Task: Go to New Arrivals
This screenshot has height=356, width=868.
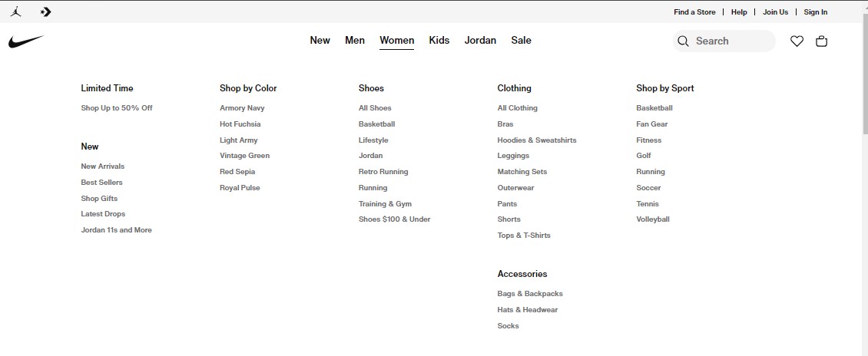Action: click(x=102, y=166)
